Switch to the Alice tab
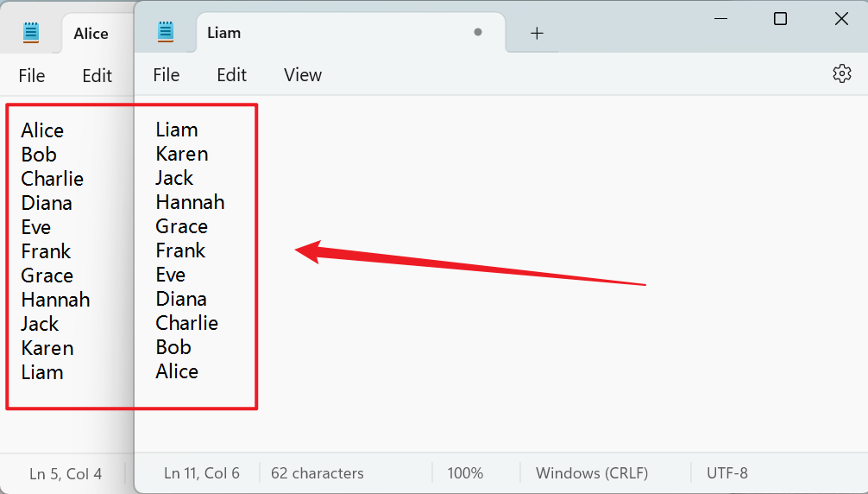This screenshot has height=494, width=868. point(91,34)
